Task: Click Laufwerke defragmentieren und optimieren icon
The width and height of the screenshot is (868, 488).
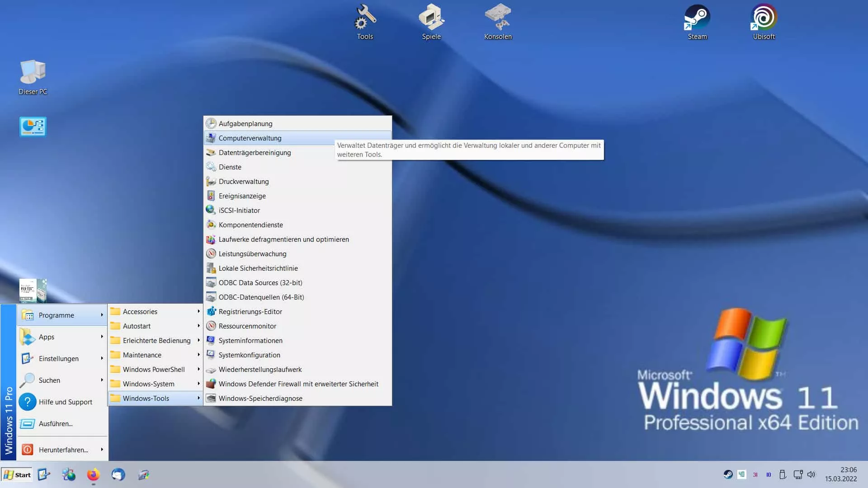Action: [211, 239]
